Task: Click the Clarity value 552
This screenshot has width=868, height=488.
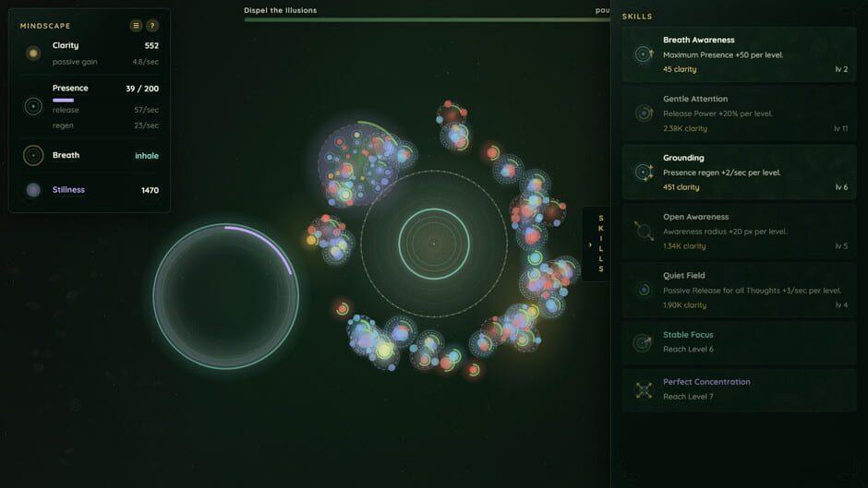Action: click(x=151, y=46)
